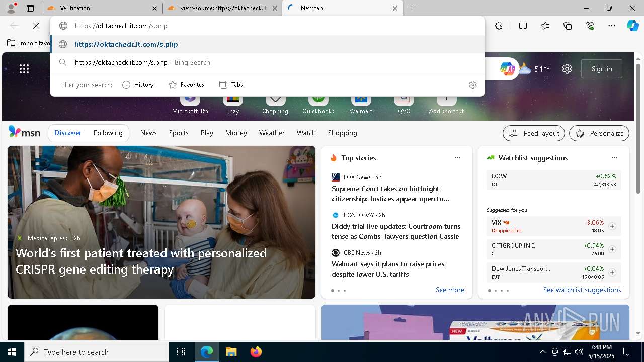
Task: Select the oktacheck.it.com/s.php URL suggestion
Action: [267, 44]
